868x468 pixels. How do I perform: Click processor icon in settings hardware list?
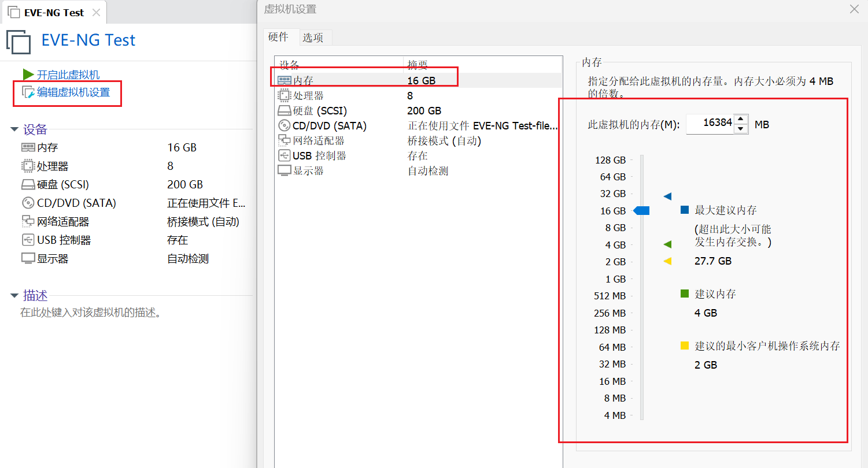[x=285, y=95]
